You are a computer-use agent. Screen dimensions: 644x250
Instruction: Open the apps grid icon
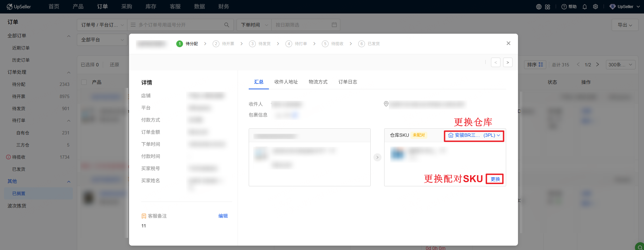[x=548, y=7]
